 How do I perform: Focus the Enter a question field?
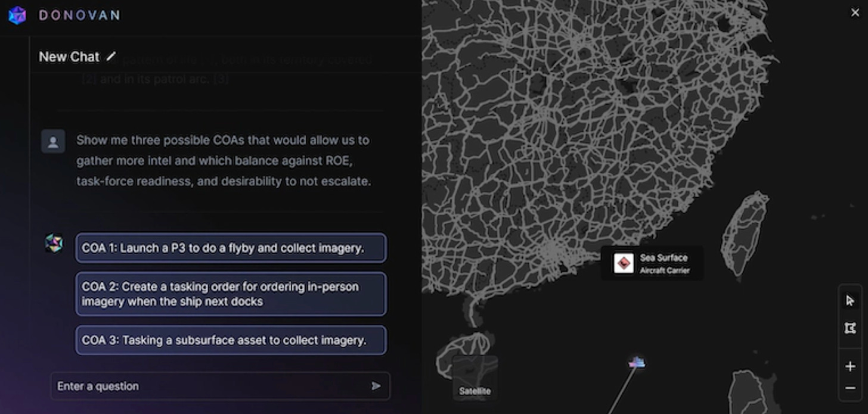209,386
